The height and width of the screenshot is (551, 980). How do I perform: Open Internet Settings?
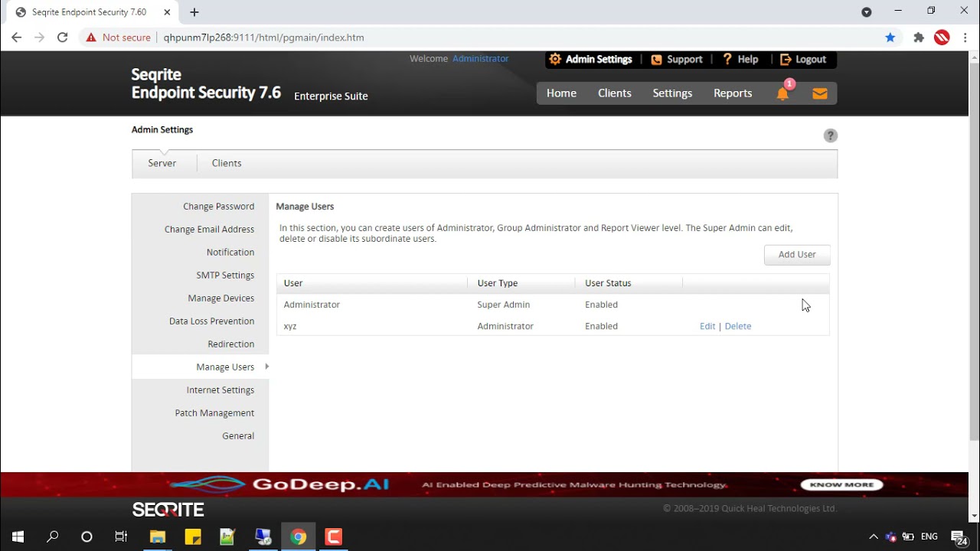pos(220,390)
